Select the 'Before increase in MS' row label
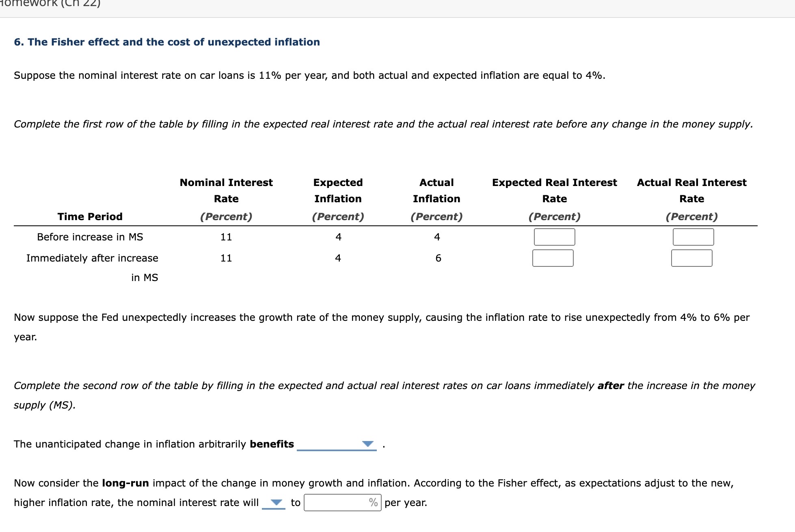Image resolution: width=795 pixels, height=532 pixels. point(90,237)
